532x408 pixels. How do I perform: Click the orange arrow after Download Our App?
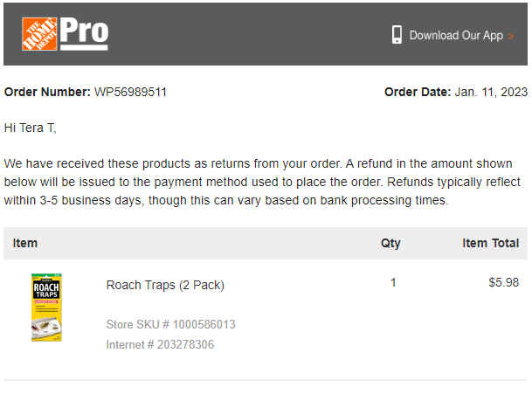click(x=511, y=36)
